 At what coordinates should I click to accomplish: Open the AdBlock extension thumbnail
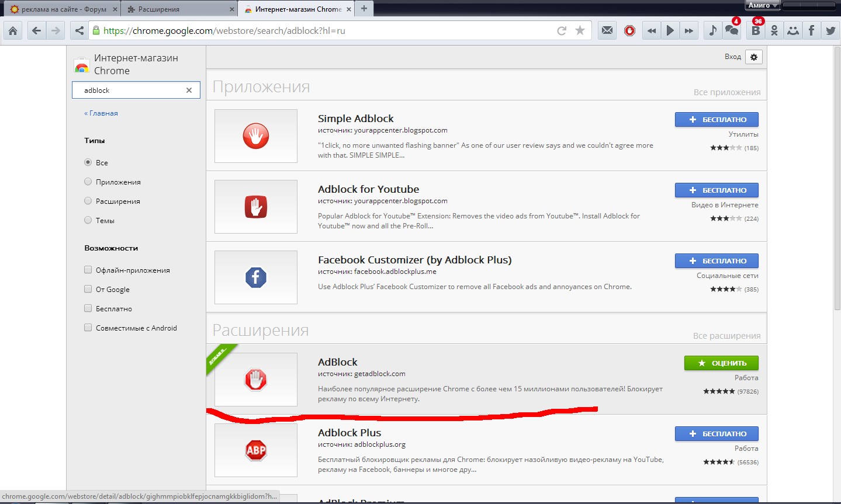256,380
